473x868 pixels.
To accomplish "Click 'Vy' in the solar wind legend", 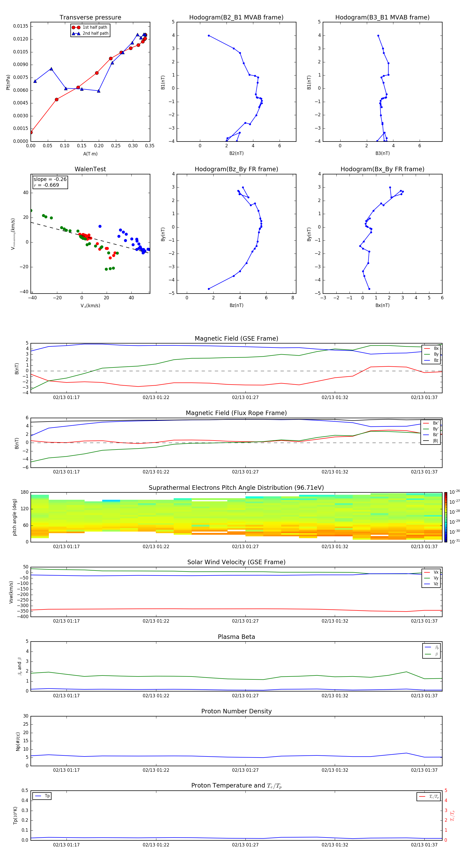I will point(431,578).
